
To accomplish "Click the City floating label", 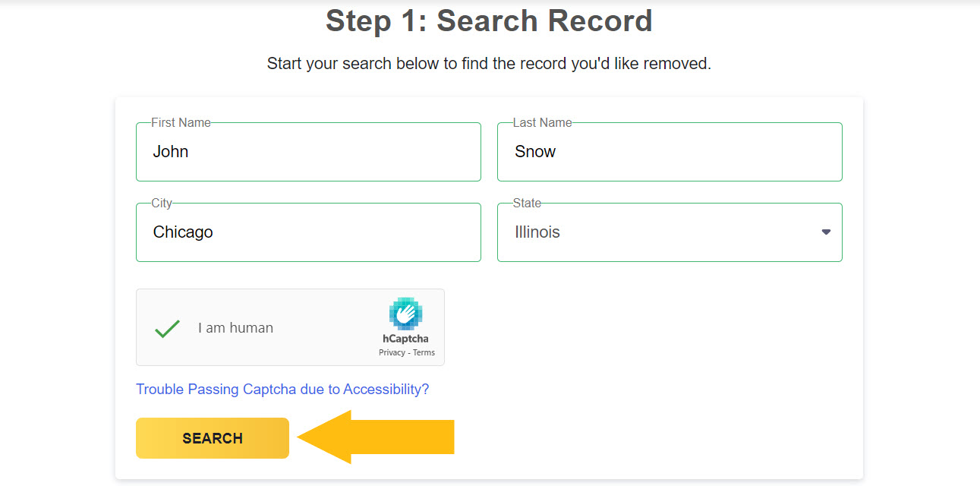I will pos(162,203).
